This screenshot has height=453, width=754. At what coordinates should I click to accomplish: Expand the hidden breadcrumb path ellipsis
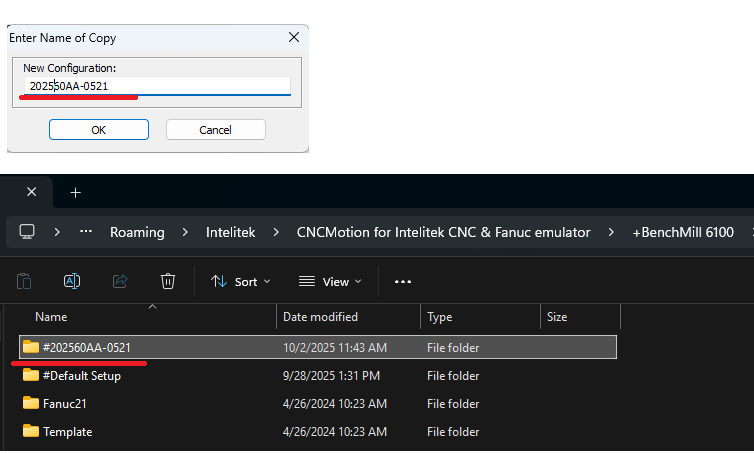[87, 232]
